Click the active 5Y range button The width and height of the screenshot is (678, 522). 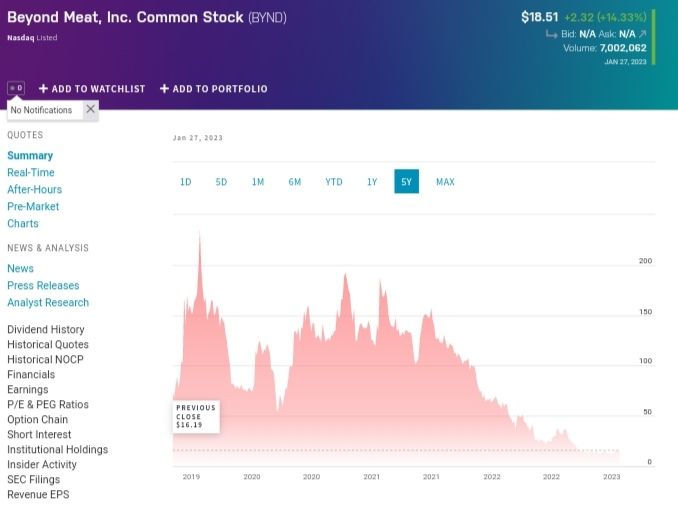(406, 182)
